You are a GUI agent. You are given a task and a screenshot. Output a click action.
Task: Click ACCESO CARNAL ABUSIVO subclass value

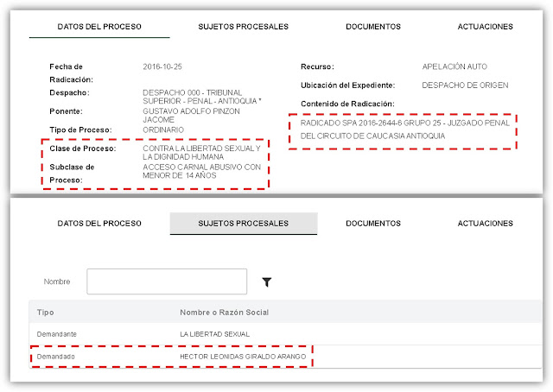pos(201,171)
